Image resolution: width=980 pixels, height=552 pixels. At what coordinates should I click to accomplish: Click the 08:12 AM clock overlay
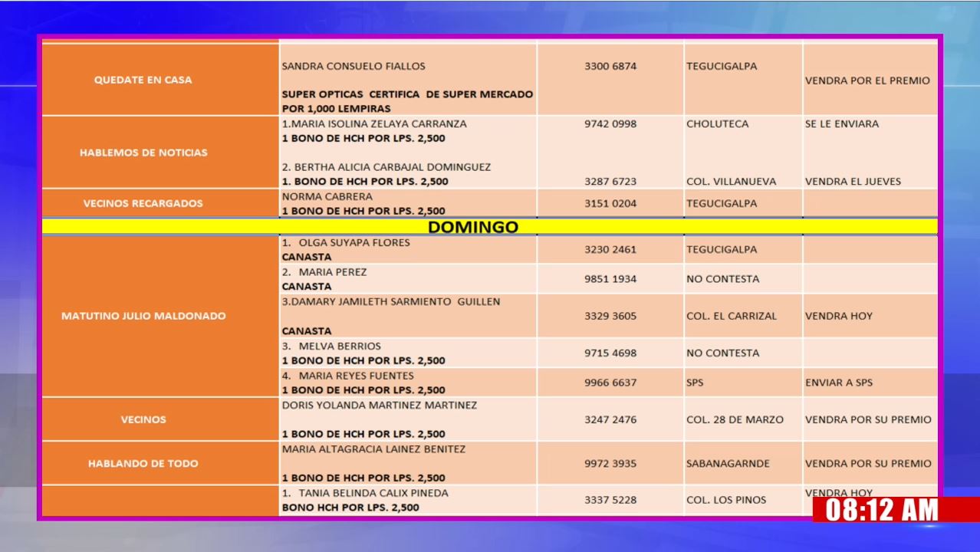(x=882, y=510)
